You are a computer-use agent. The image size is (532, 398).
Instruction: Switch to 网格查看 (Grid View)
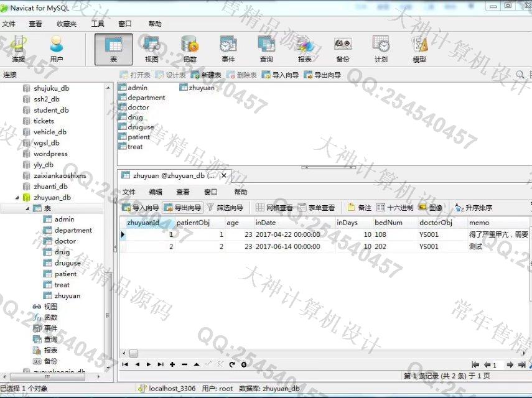[x=274, y=208]
